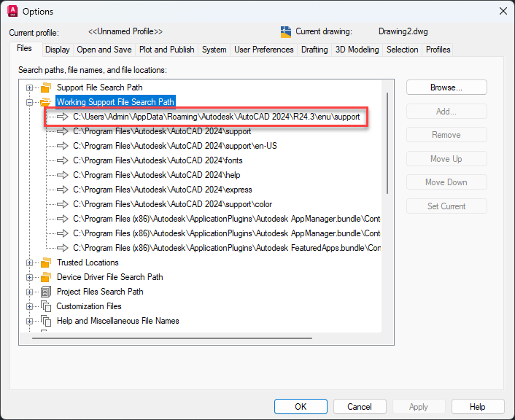The height and width of the screenshot is (420, 515).
Task: Select the Working Support File Search Path label
Action: click(115, 102)
